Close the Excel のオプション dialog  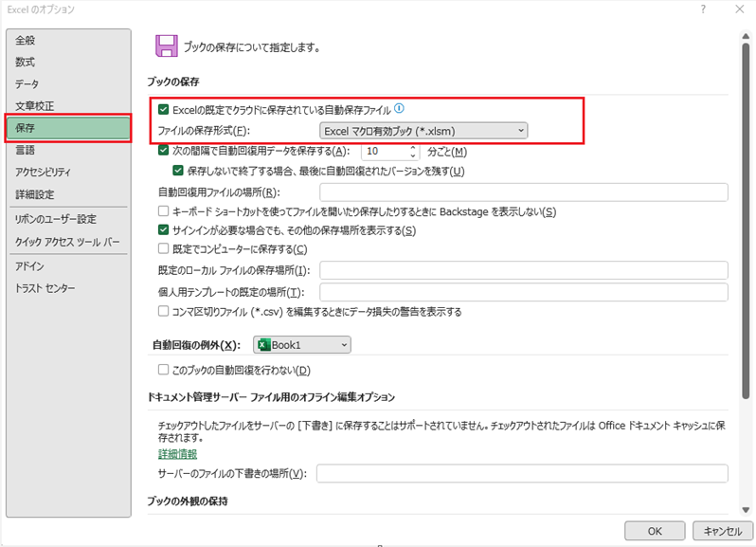pos(740,9)
